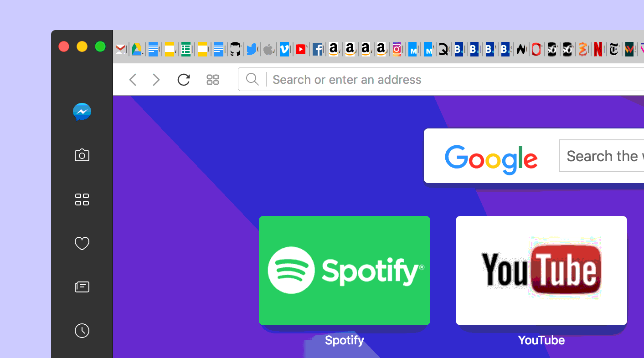Image resolution: width=644 pixels, height=358 pixels.
Task: Select the tab with the orange zigzag favicon
Action: click(x=582, y=49)
